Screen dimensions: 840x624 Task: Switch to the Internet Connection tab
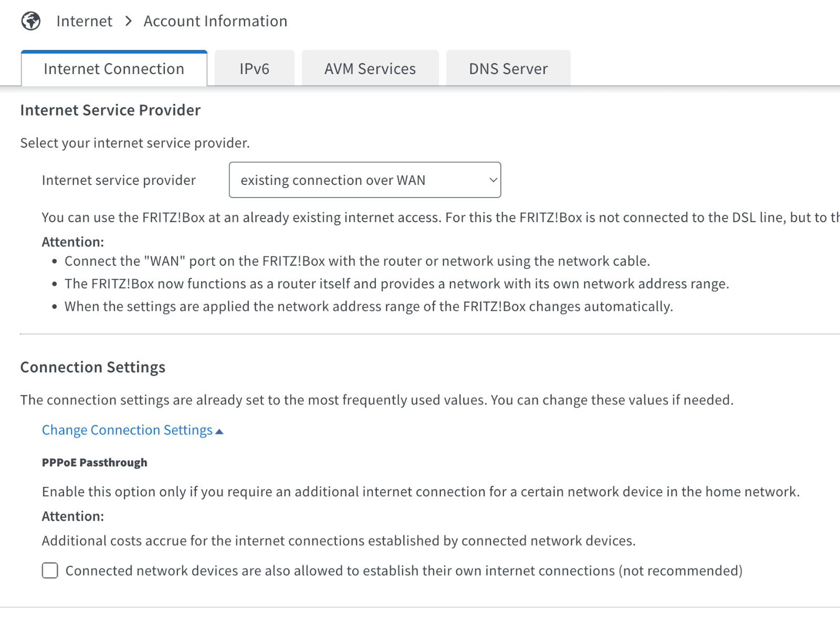click(x=114, y=68)
